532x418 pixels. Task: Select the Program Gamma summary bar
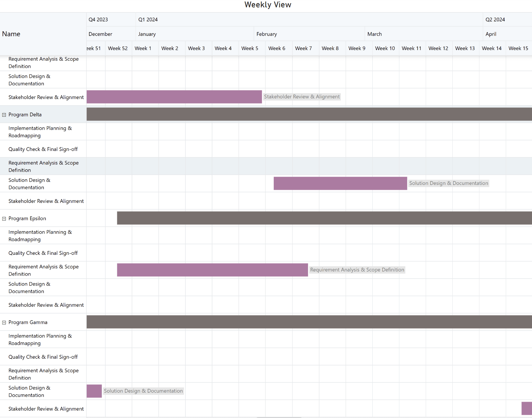309,322
